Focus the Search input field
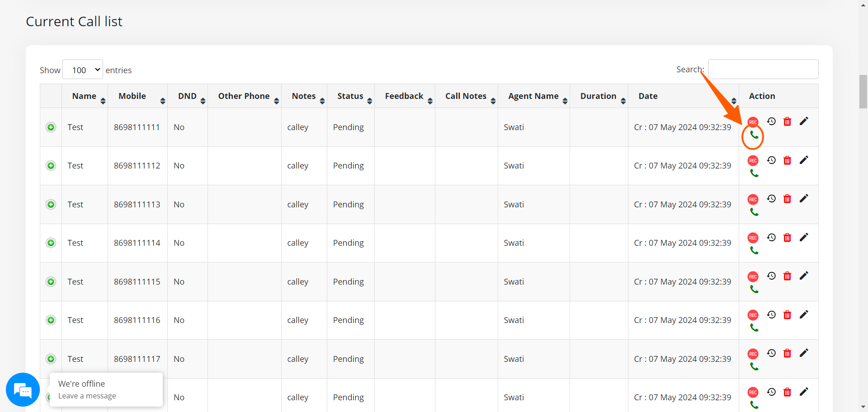Viewport: 868px width, 412px height. (x=763, y=69)
